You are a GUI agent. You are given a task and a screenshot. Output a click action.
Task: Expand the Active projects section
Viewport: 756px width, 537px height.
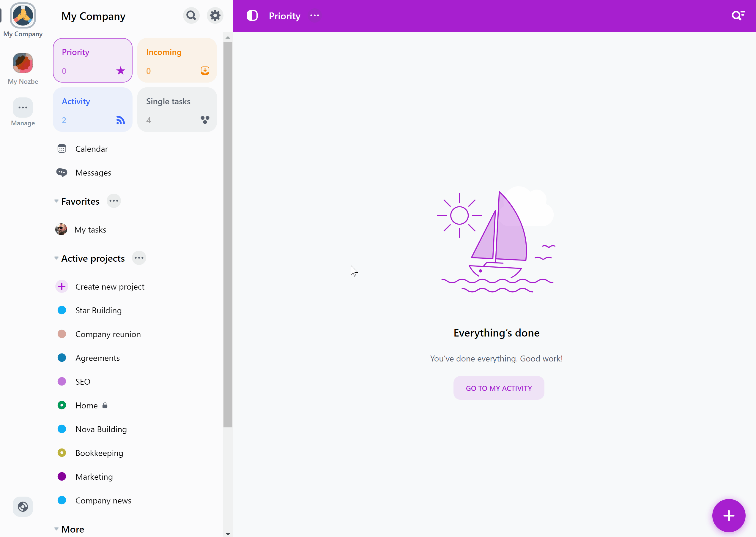point(56,258)
